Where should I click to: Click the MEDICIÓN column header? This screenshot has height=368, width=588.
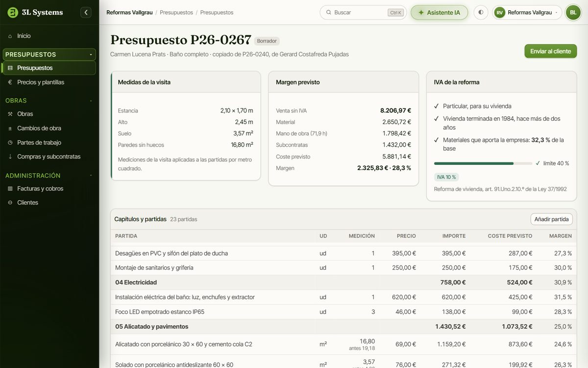pos(362,236)
